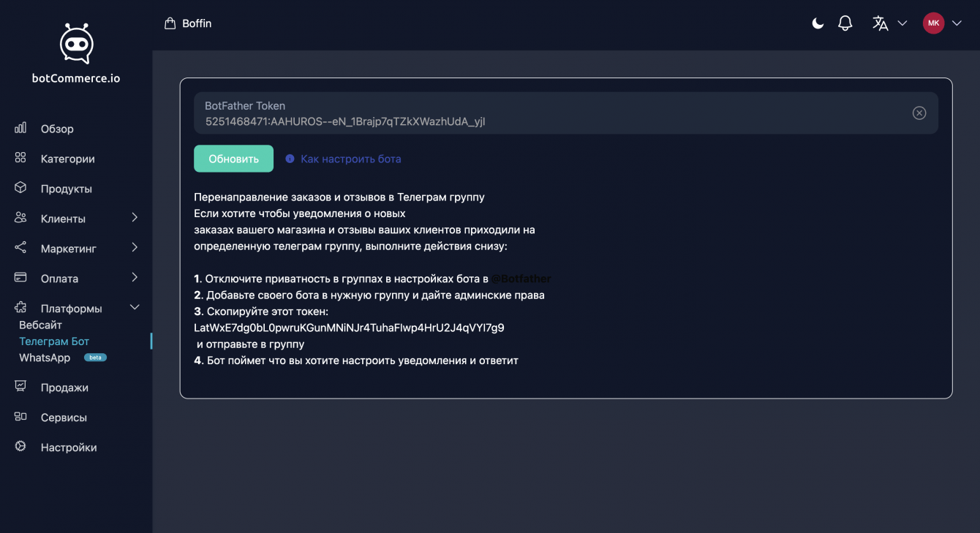Select Вебсайт platform
Screen dimensions: 980x533
pyautogui.click(x=40, y=325)
